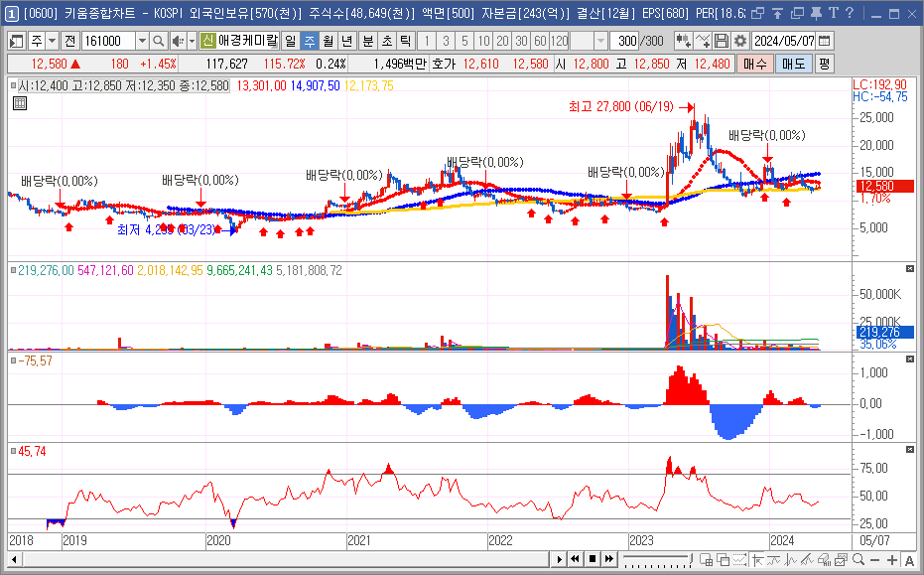This screenshot has height=575, width=924.
Task: Expand the speaker options dropdown arrow
Action: [x=192, y=41]
